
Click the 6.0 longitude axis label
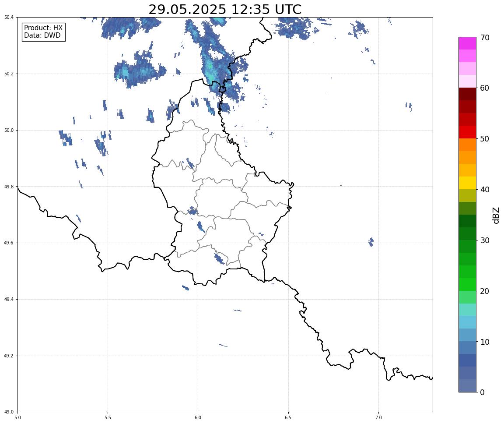point(198,417)
